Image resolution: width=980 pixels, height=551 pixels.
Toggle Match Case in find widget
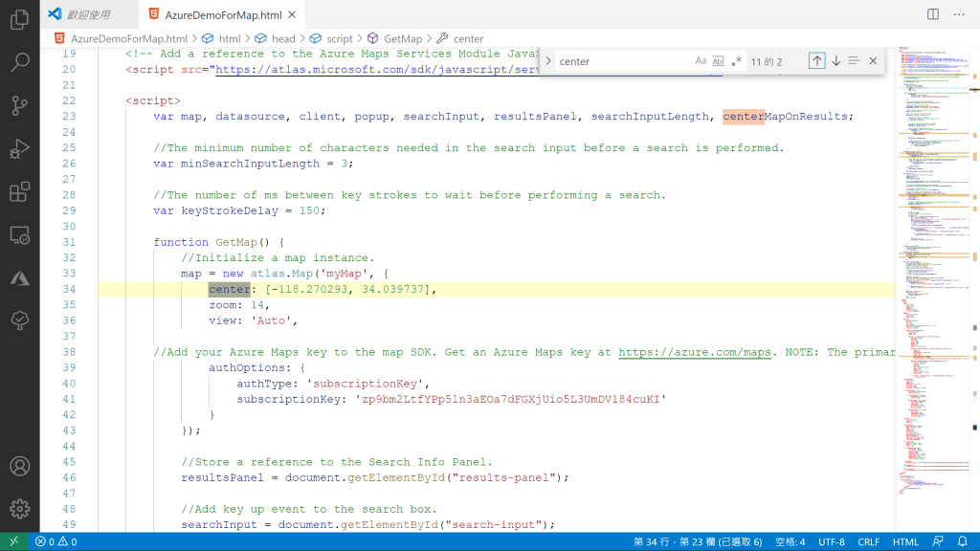pos(701,61)
